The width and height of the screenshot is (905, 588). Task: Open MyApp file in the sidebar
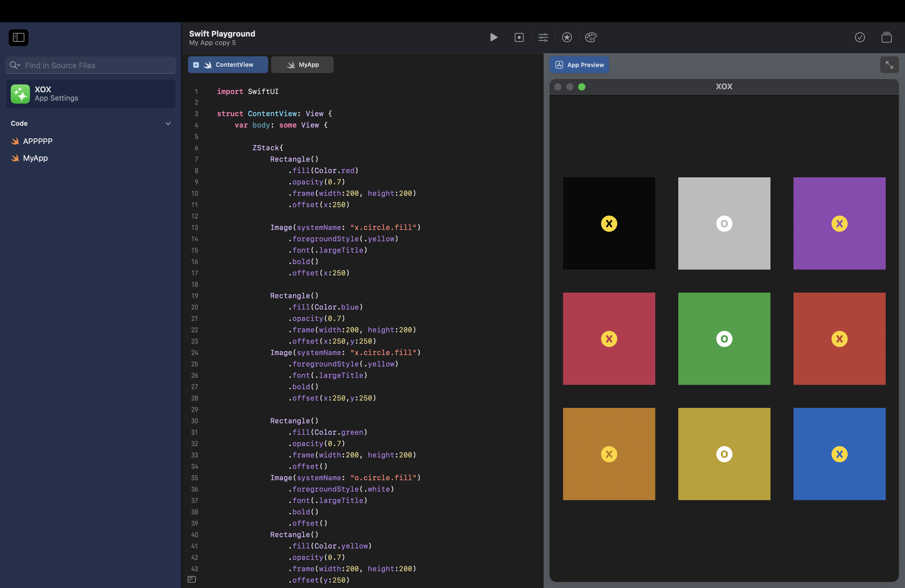tap(35, 158)
